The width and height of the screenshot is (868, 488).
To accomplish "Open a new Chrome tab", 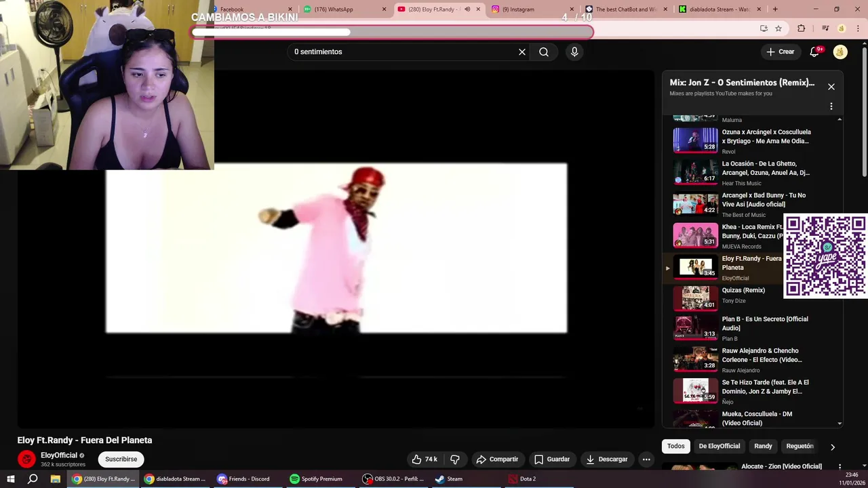I will [x=775, y=9].
